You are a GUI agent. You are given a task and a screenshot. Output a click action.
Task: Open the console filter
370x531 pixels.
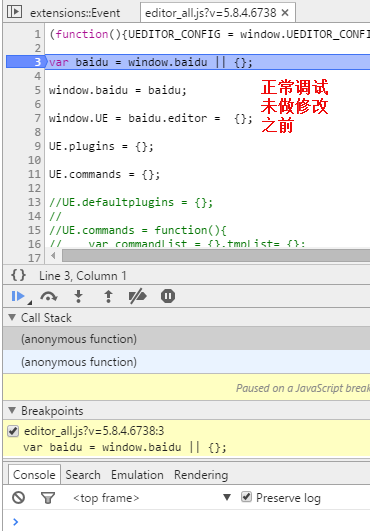48,497
